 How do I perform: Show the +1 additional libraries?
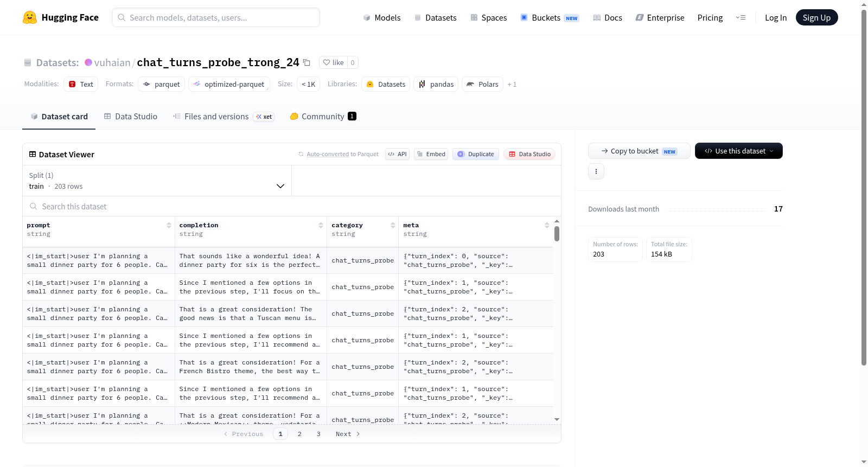coord(512,84)
